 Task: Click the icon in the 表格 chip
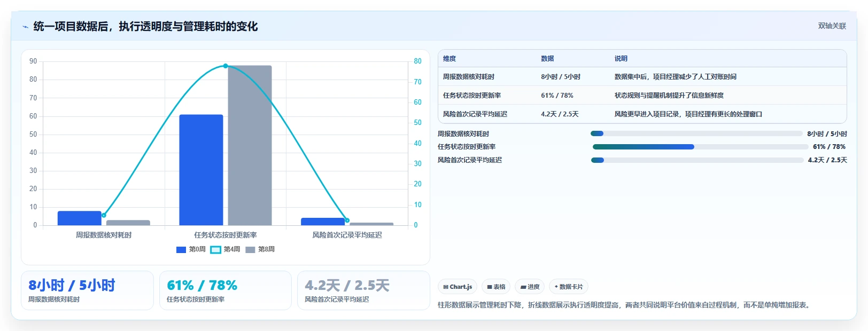(490, 287)
